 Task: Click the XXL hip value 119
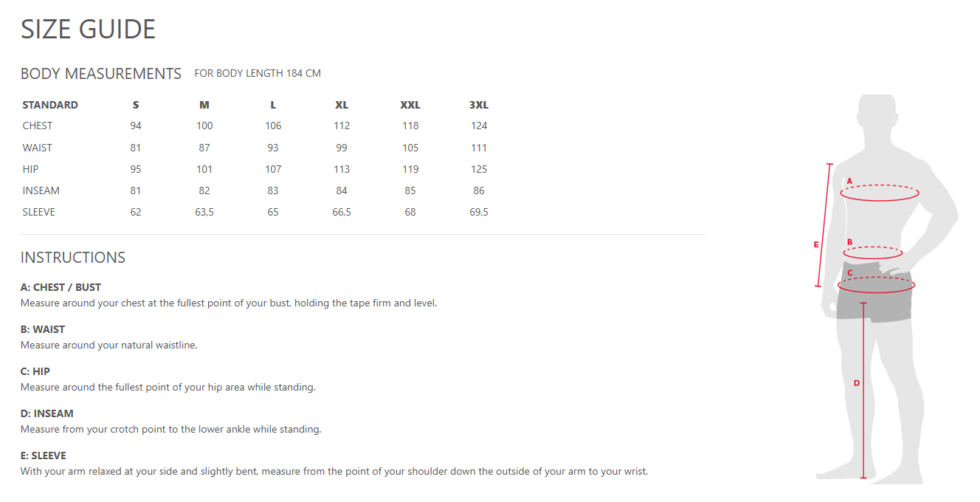pos(410,169)
